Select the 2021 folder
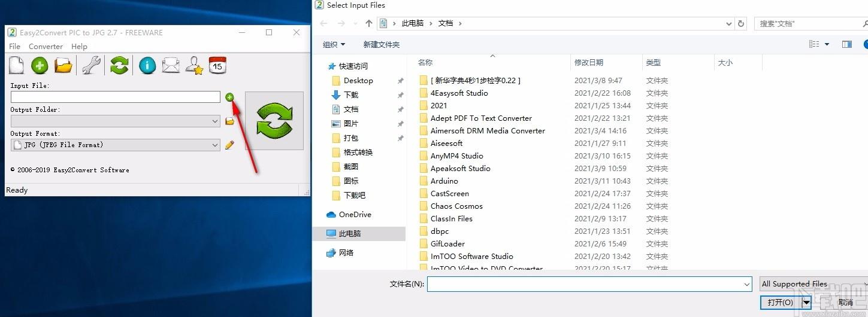The height and width of the screenshot is (317, 868). coord(438,106)
